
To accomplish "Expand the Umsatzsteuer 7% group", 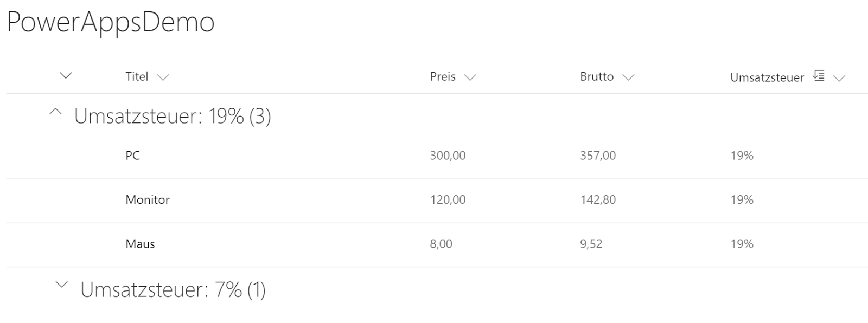I will tap(62, 285).
